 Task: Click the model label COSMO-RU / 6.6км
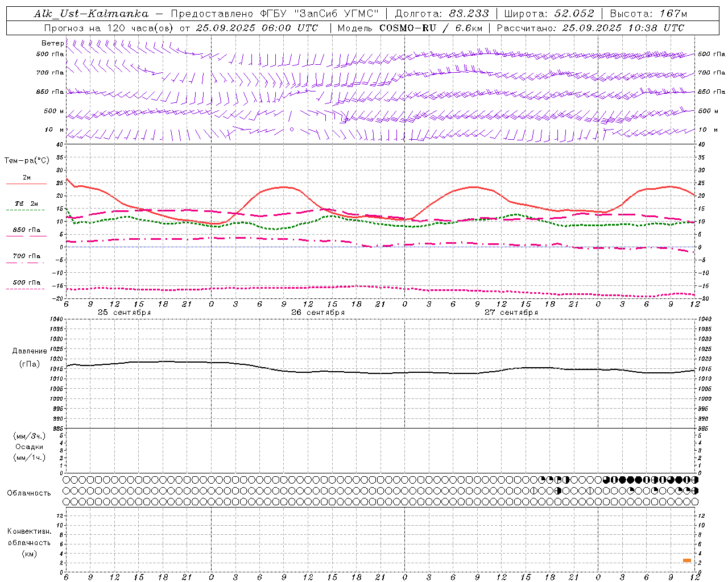[x=431, y=28]
